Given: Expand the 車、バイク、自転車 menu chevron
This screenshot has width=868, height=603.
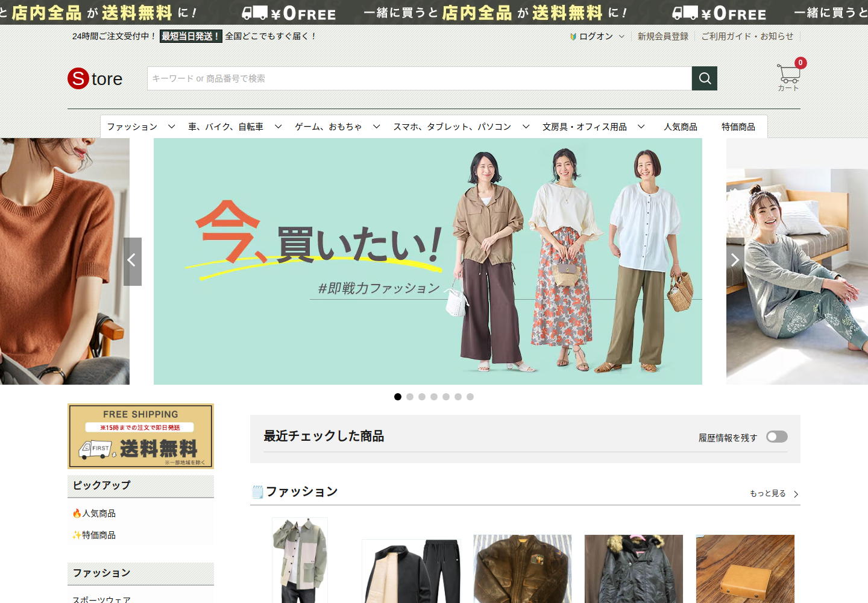Looking at the screenshot, I should [x=278, y=127].
